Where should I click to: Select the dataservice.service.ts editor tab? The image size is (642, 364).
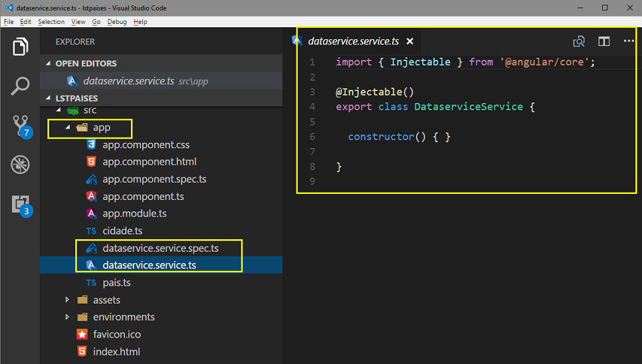pyautogui.click(x=353, y=41)
